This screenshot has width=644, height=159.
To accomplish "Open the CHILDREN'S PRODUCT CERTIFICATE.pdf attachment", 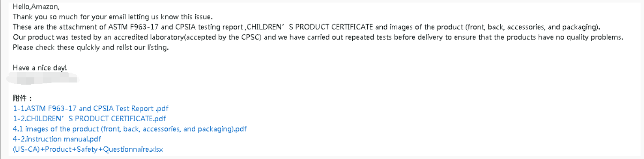I will coord(89,119).
